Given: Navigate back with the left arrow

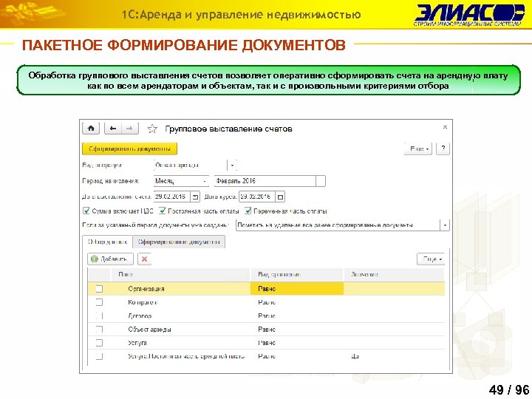Looking at the screenshot, I should pyautogui.click(x=113, y=129).
